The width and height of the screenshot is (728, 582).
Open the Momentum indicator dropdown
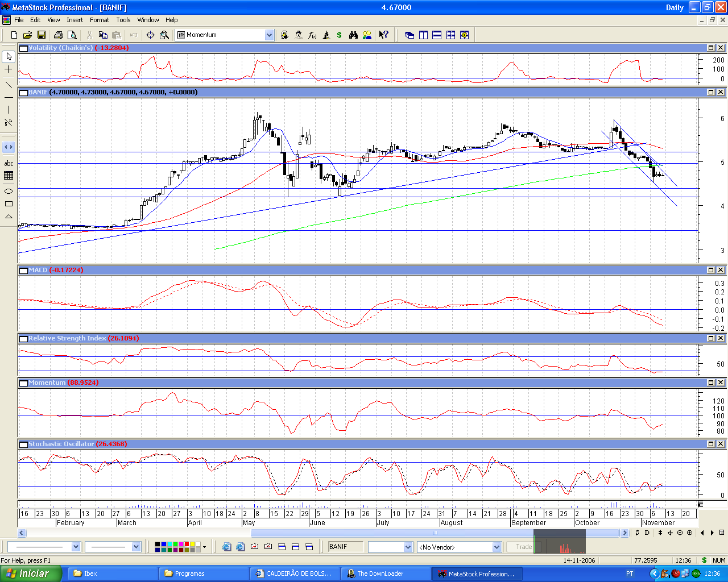pyautogui.click(x=269, y=35)
